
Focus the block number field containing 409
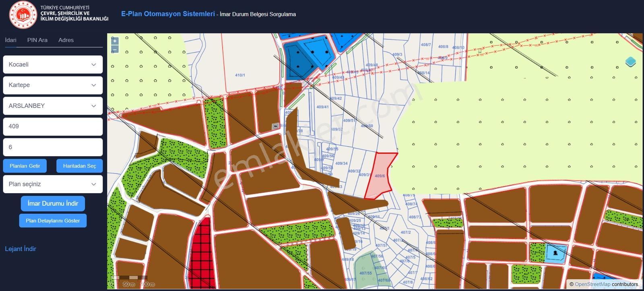point(53,126)
